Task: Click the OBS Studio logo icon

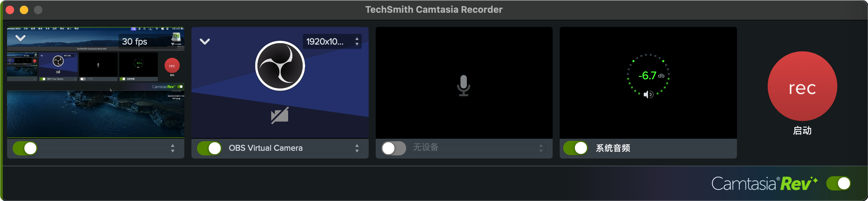Action: [x=280, y=66]
